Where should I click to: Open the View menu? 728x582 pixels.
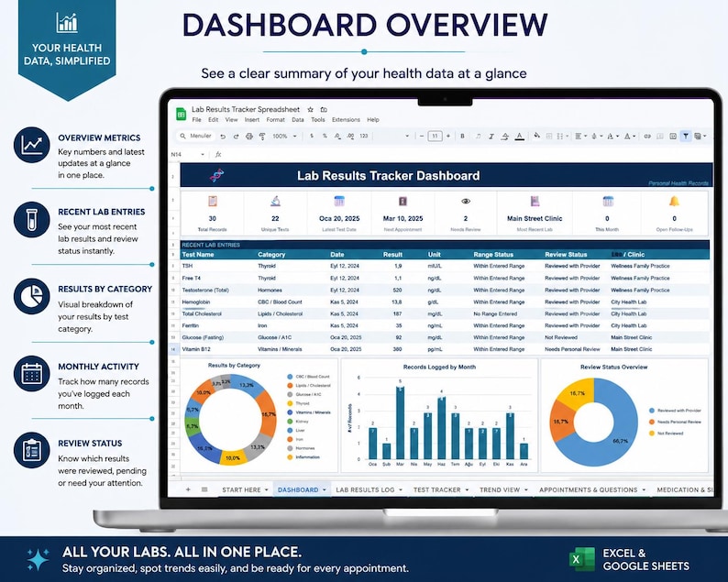pyautogui.click(x=231, y=120)
